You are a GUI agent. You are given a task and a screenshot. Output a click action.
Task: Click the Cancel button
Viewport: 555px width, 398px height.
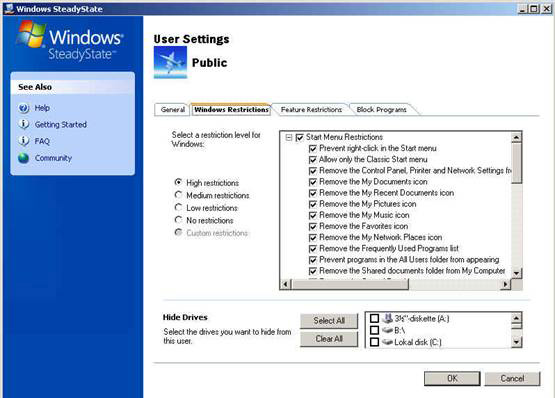tap(512, 379)
